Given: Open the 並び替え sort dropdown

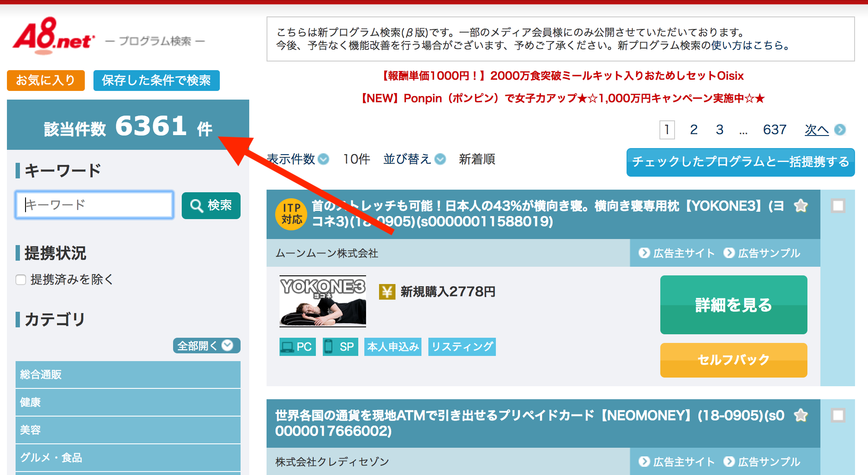Looking at the screenshot, I should [x=415, y=159].
